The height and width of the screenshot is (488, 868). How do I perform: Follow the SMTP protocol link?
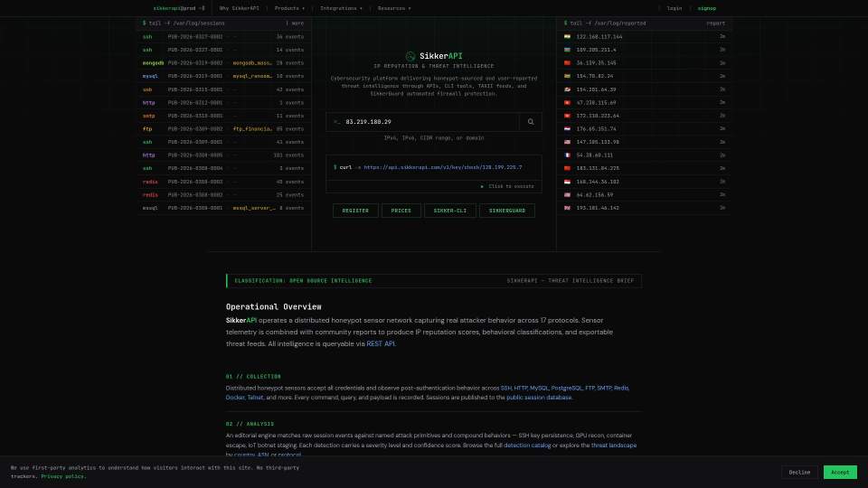[x=603, y=388]
